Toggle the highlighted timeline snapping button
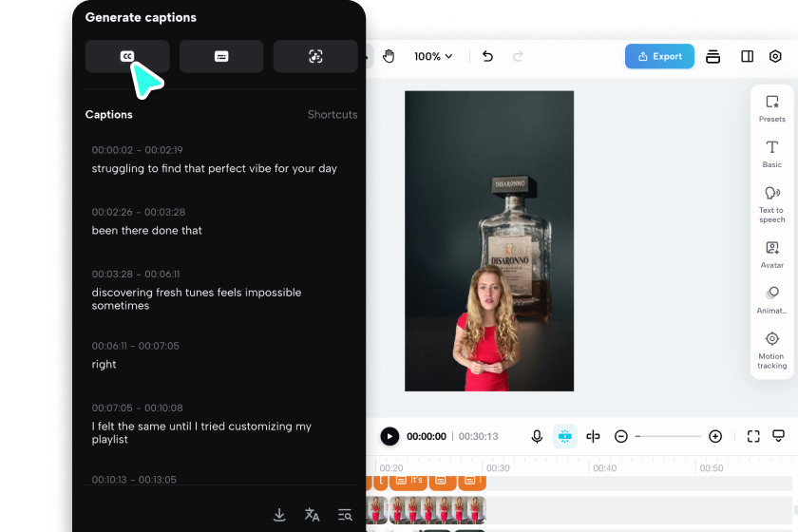Screen dimensions: 798x532 pos(565,436)
